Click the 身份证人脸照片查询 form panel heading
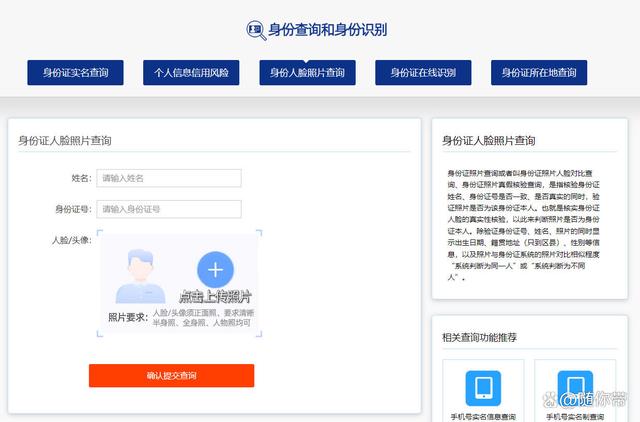The image size is (640, 422). click(x=65, y=141)
